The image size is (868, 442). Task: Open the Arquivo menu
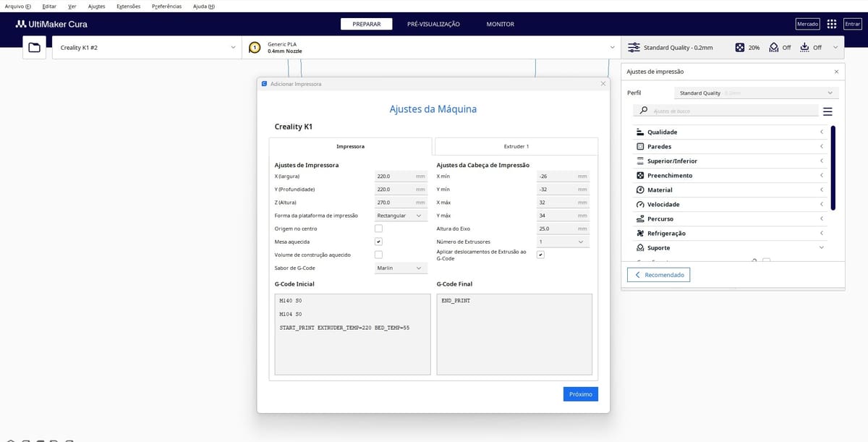(x=18, y=6)
